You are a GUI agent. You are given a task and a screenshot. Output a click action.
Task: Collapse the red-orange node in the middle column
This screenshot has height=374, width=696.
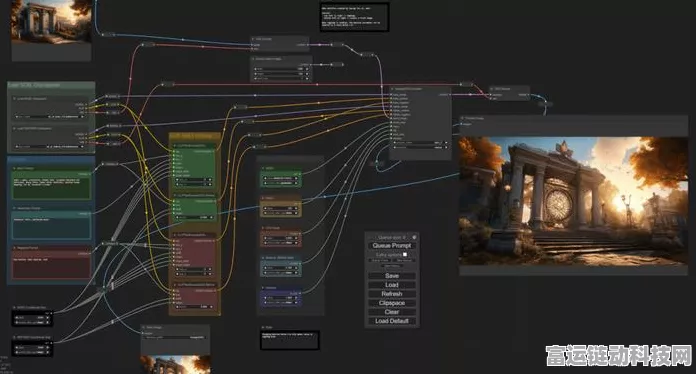(x=263, y=228)
